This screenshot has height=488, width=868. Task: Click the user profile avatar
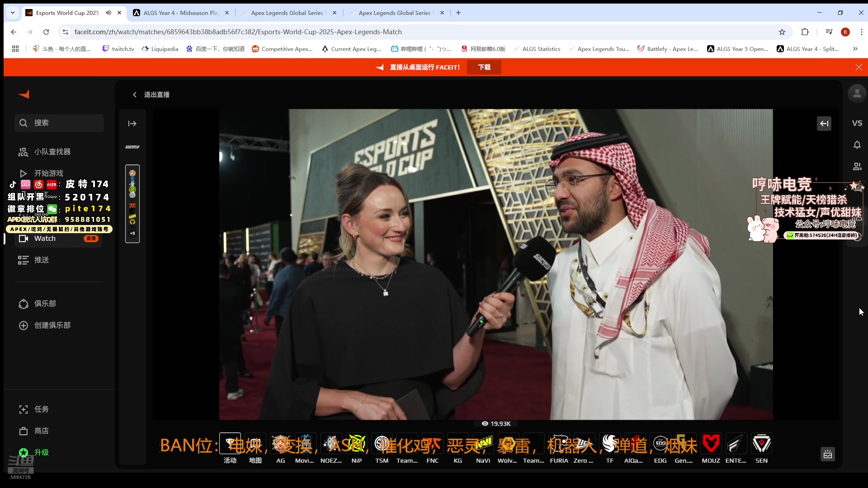click(x=857, y=94)
